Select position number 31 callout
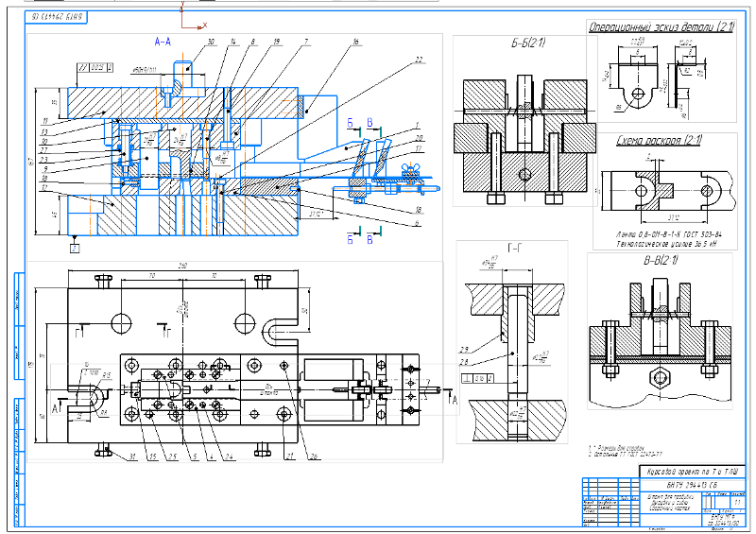The image size is (756, 534). pyautogui.click(x=132, y=456)
